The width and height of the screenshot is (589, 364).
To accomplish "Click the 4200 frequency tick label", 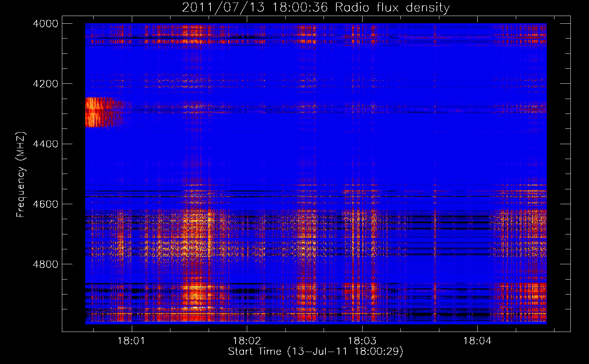I will (x=46, y=84).
